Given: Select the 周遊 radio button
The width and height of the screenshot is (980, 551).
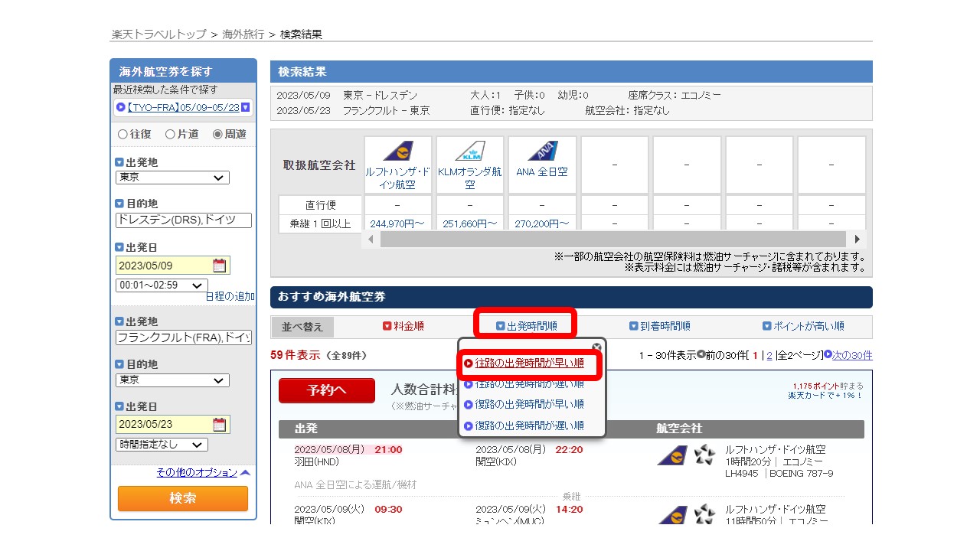Looking at the screenshot, I should pos(217,134).
